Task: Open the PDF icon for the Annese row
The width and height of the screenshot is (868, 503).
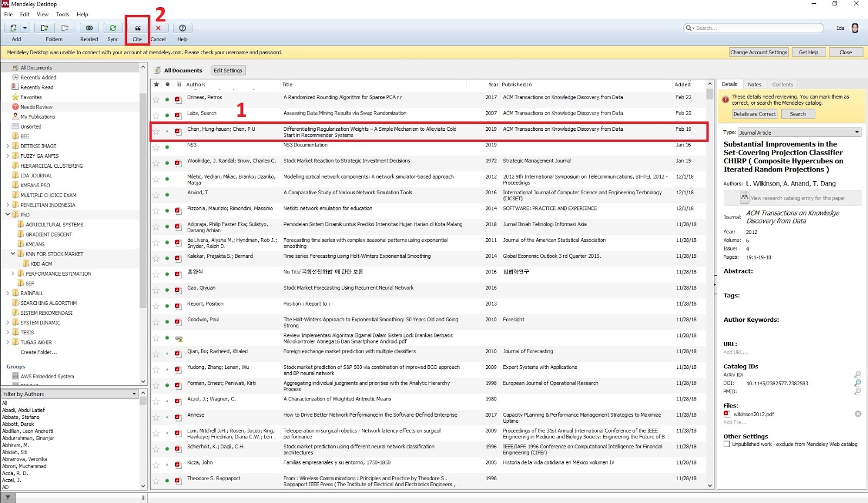Action: coord(177,417)
